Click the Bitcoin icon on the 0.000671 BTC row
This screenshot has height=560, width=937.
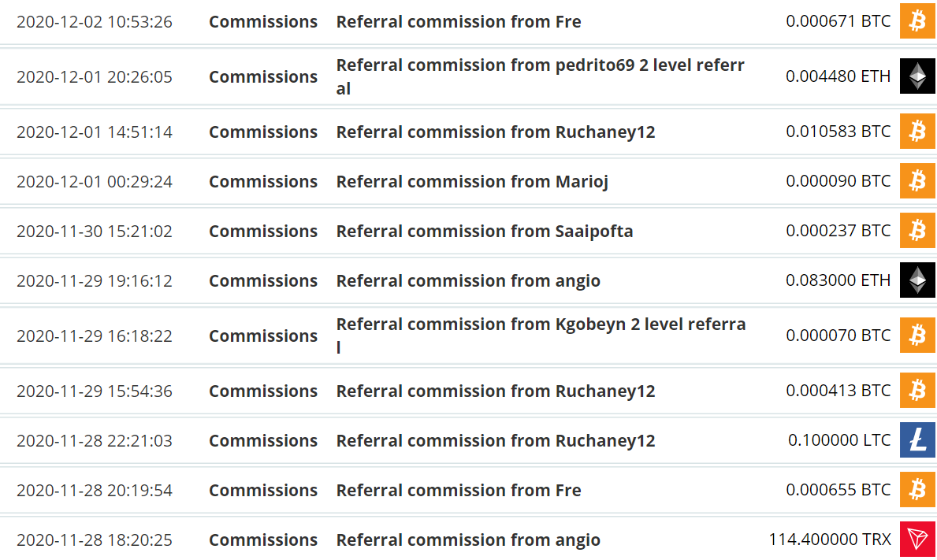(917, 21)
